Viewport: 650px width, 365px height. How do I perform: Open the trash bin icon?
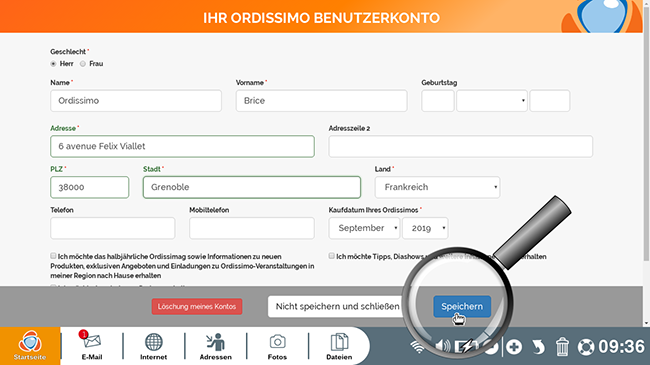[x=562, y=347]
